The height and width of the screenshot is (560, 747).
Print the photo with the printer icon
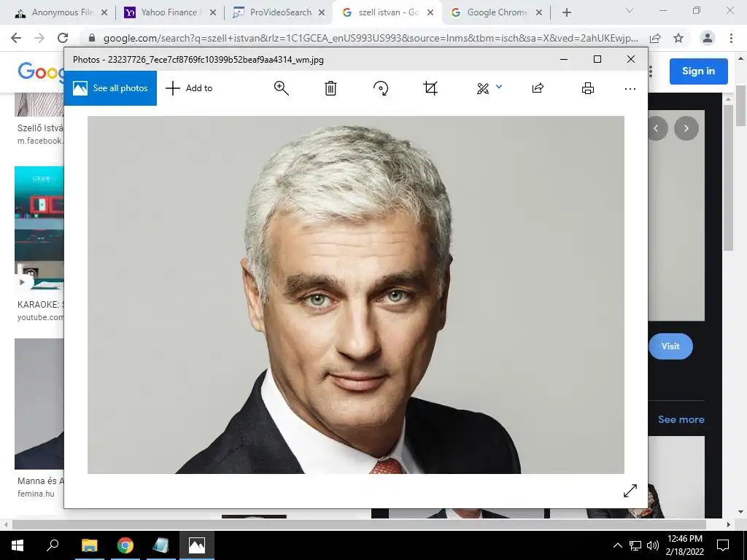click(x=588, y=88)
